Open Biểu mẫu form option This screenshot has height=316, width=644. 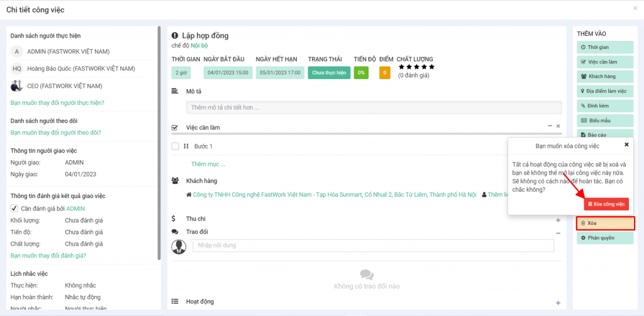pos(605,120)
